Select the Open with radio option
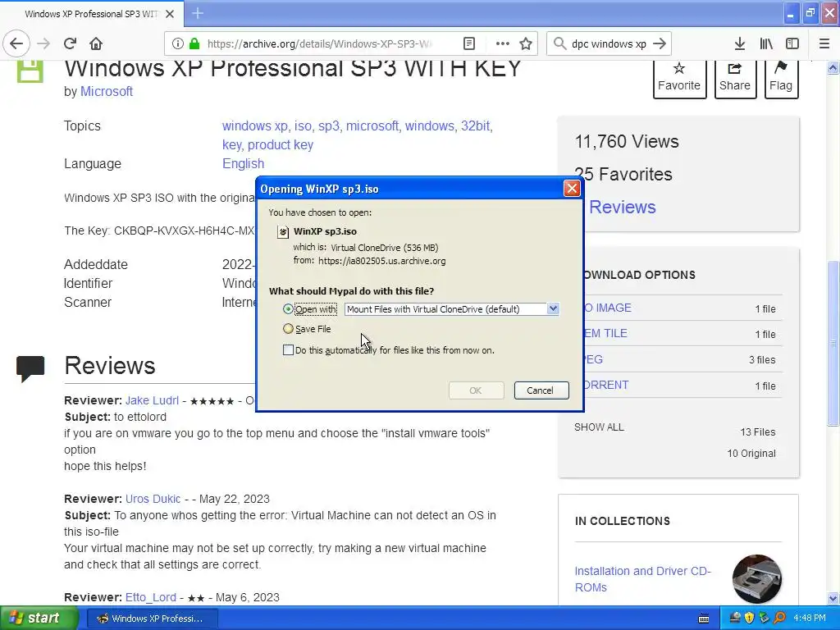 coord(288,309)
